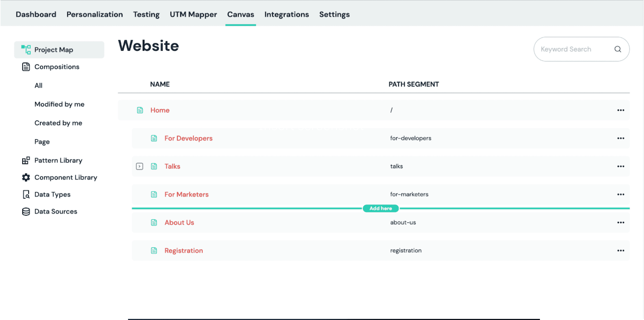Go to Integrations
Viewport: 644px width, 320px height.
[286, 14]
